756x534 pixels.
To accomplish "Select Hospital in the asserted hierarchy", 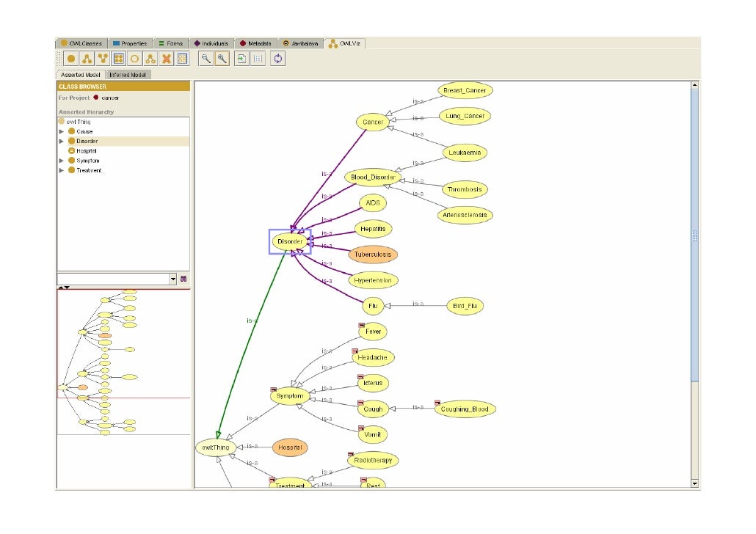I will point(87,151).
